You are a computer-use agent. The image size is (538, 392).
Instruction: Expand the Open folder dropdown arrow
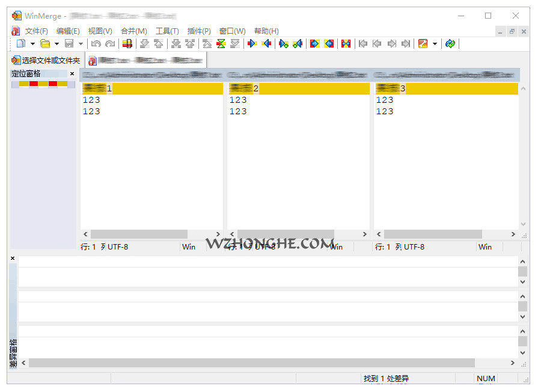point(57,43)
